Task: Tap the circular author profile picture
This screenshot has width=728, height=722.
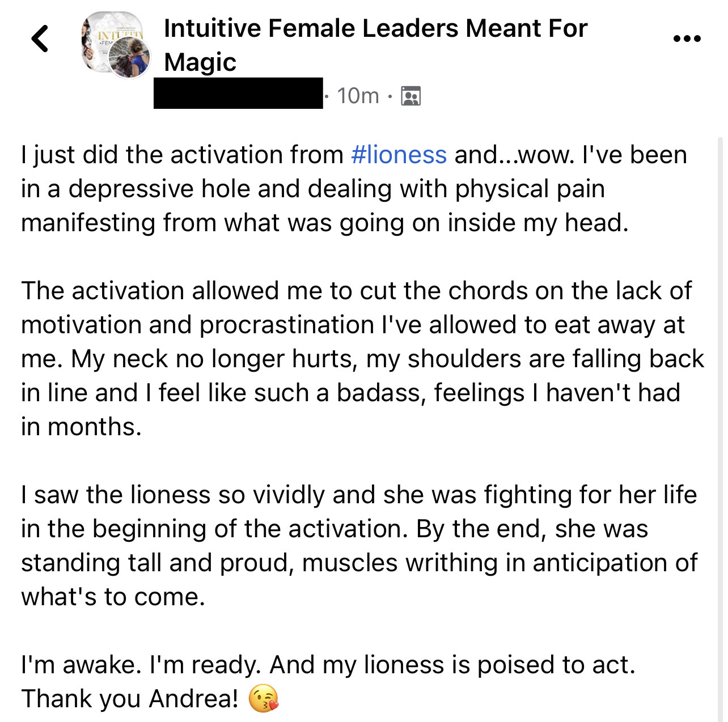Action: point(129,58)
